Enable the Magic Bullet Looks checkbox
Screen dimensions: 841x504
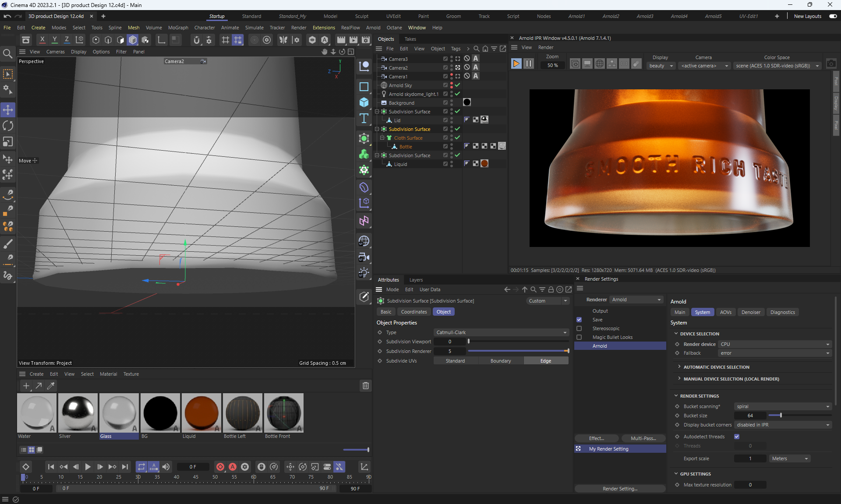(x=579, y=337)
